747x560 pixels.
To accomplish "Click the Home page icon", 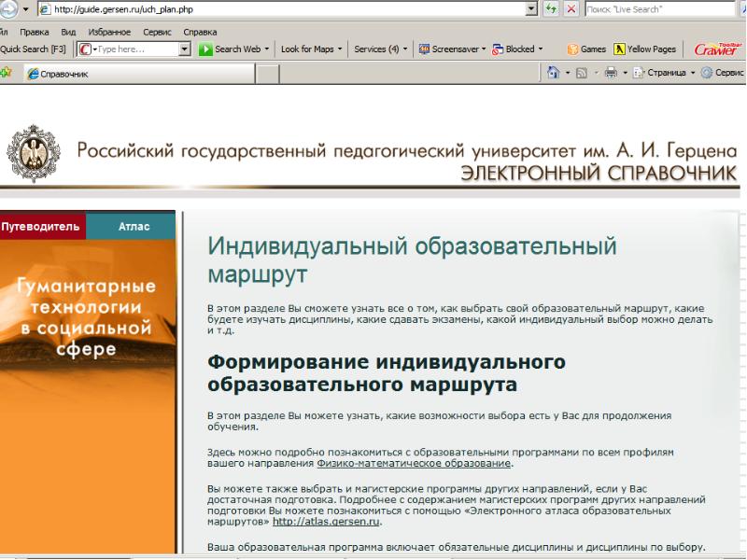I will [x=554, y=74].
